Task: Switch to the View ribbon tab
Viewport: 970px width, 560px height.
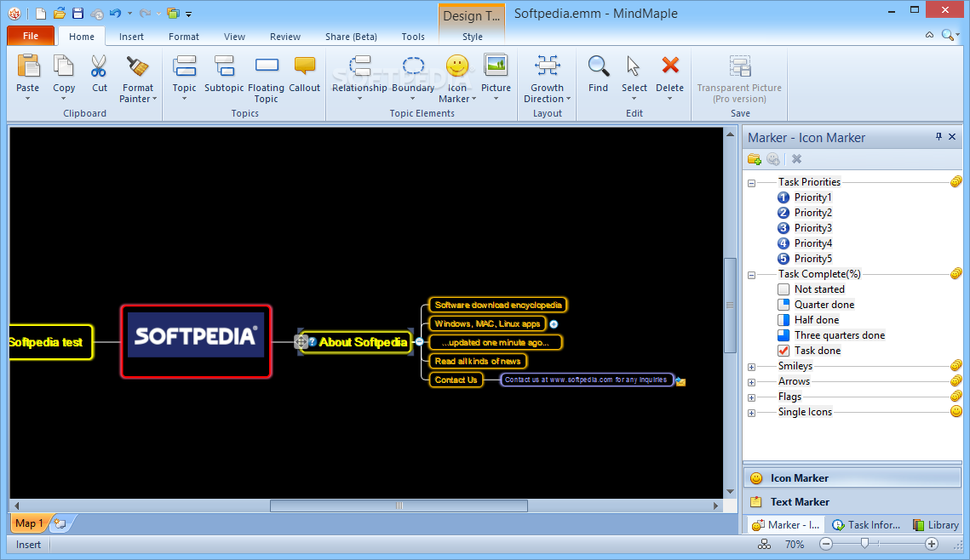Action: click(234, 37)
